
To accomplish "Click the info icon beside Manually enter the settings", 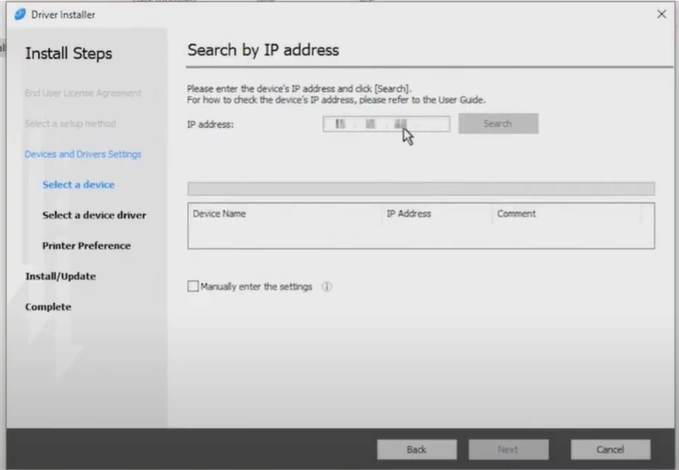I will click(x=327, y=287).
